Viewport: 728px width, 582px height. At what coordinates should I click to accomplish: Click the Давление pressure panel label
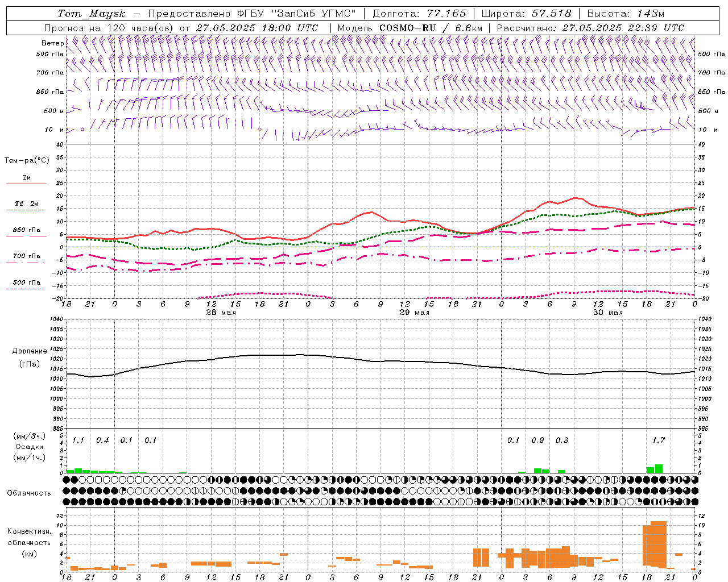30,351
